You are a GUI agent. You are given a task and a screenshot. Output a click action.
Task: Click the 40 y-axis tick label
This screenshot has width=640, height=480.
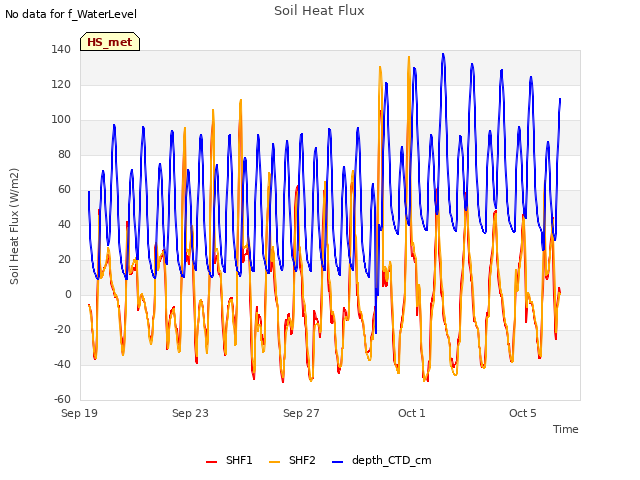[x=64, y=224]
